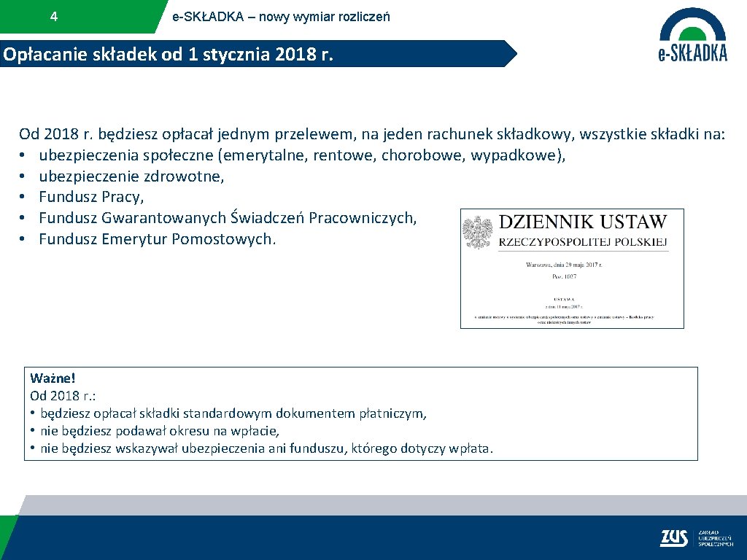Click the Dziennik Ustaw document image
747x560 pixels.
tap(572, 268)
